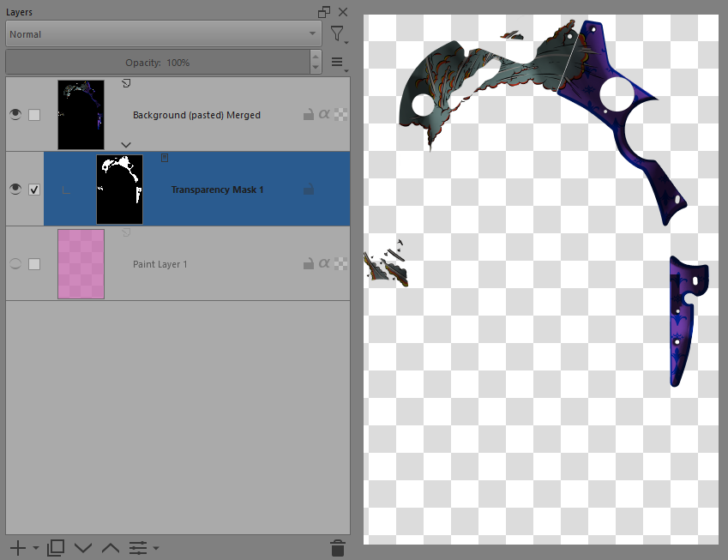Screen dimensions: 728x560
Task: Hide Transparency Mask 1
Action: 15,189
